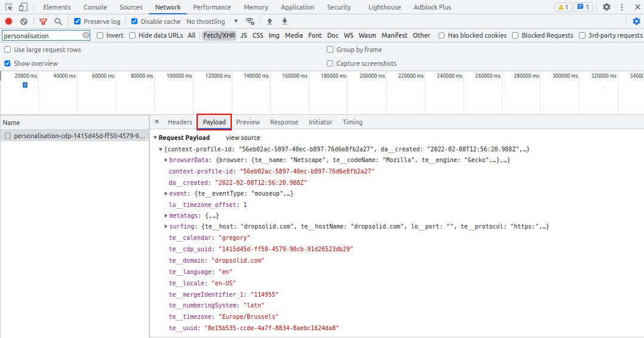Clear the network log

(x=24, y=22)
